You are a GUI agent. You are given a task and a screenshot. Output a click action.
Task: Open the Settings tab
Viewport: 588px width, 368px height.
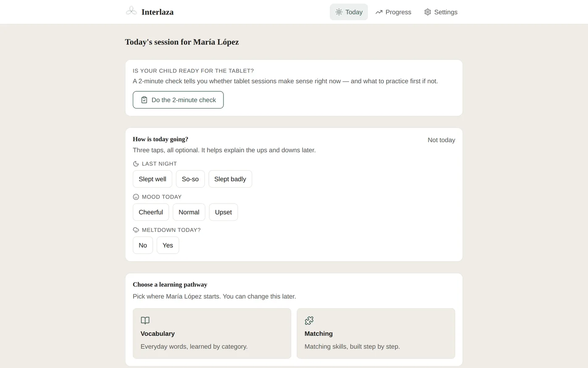tap(441, 12)
